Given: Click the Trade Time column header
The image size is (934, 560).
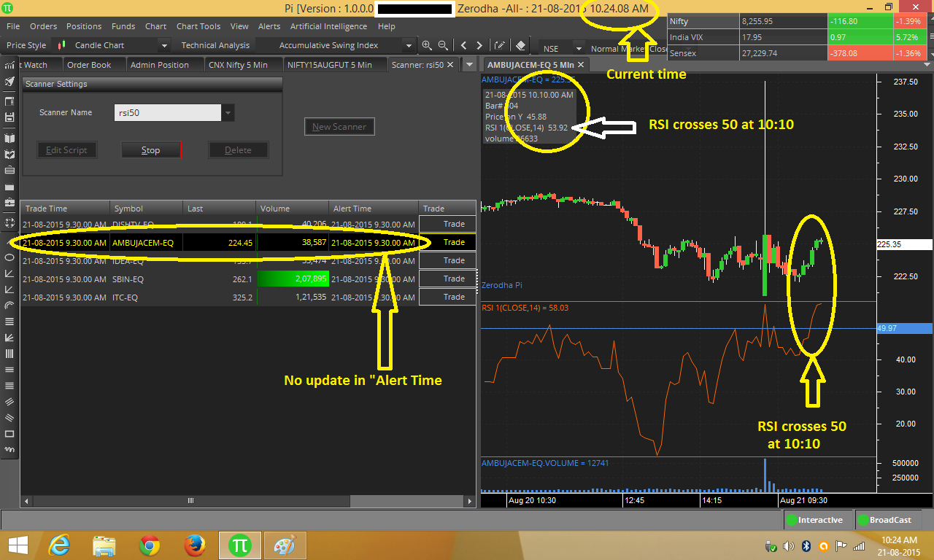Looking at the screenshot, I should (x=65, y=209).
